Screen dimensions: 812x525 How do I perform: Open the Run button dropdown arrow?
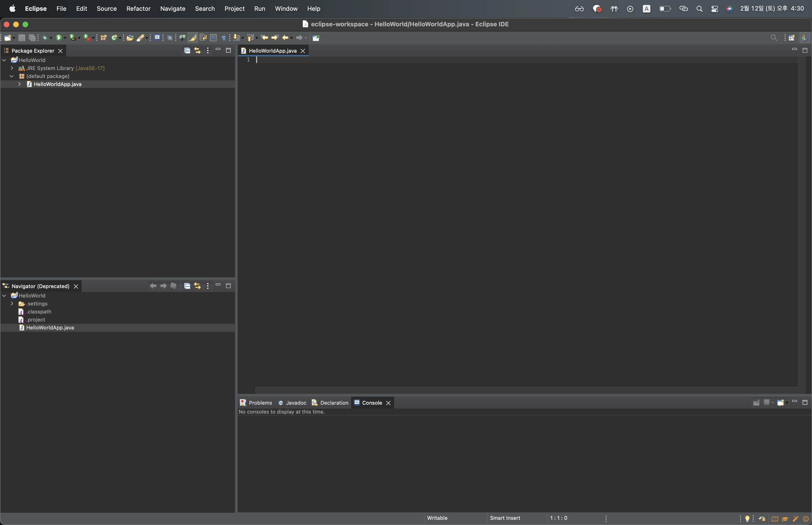pyautogui.click(x=65, y=38)
